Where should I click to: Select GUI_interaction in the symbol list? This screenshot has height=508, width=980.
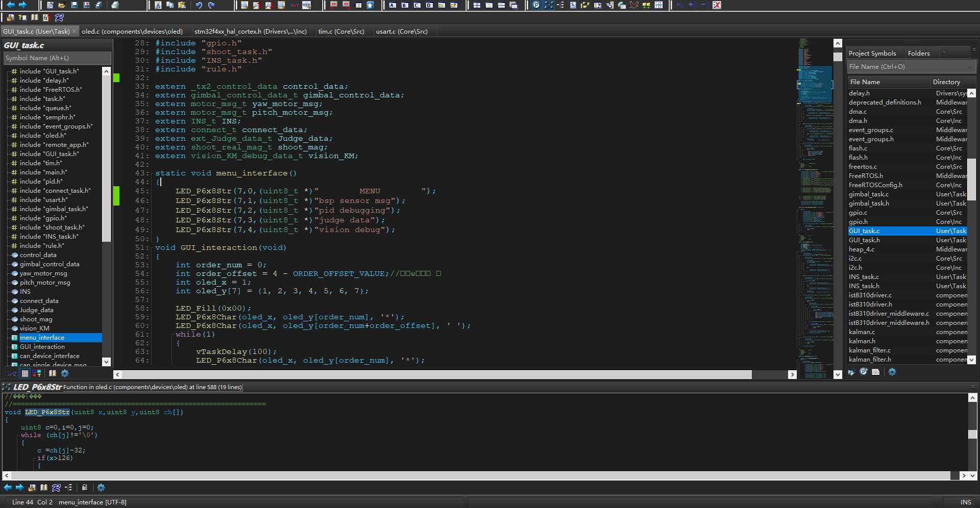pyautogui.click(x=43, y=347)
